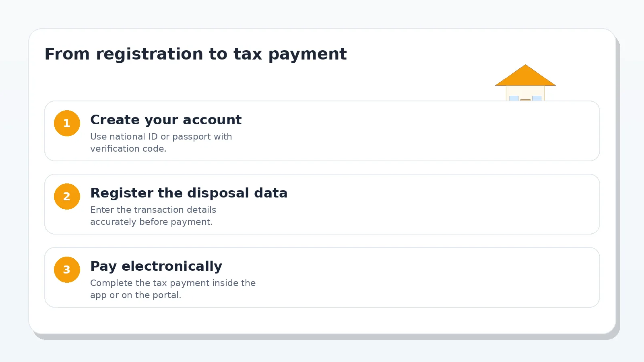This screenshot has height=362, width=644.
Task: Click 'accurately before payment.' line in step two
Action: (151, 222)
